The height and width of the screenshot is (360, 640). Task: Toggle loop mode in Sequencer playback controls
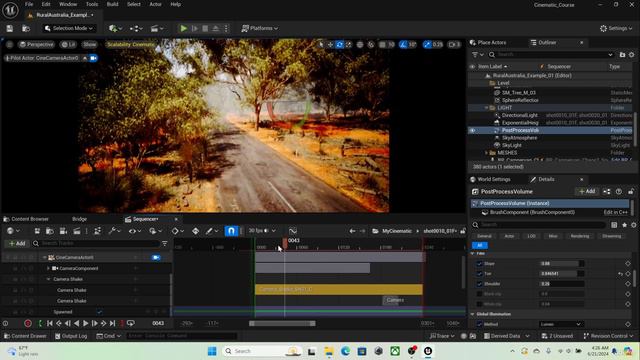(131, 323)
